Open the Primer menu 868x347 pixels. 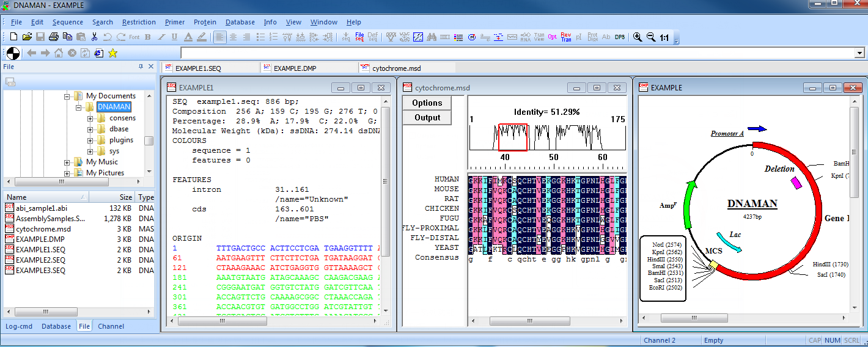pos(175,22)
